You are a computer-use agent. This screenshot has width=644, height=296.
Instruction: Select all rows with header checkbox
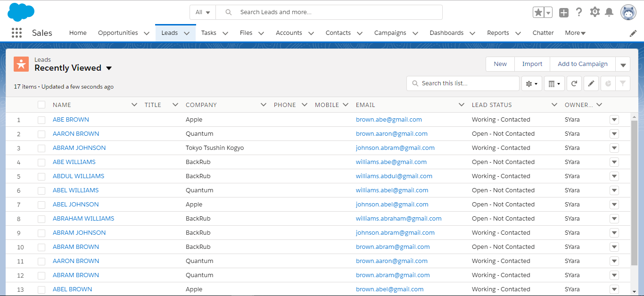pos(41,105)
